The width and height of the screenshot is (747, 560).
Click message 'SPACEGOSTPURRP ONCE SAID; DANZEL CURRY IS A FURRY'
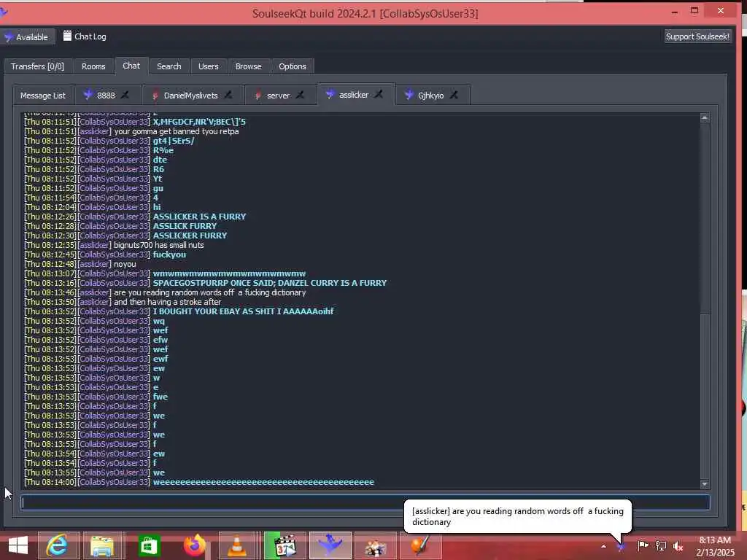270,283
